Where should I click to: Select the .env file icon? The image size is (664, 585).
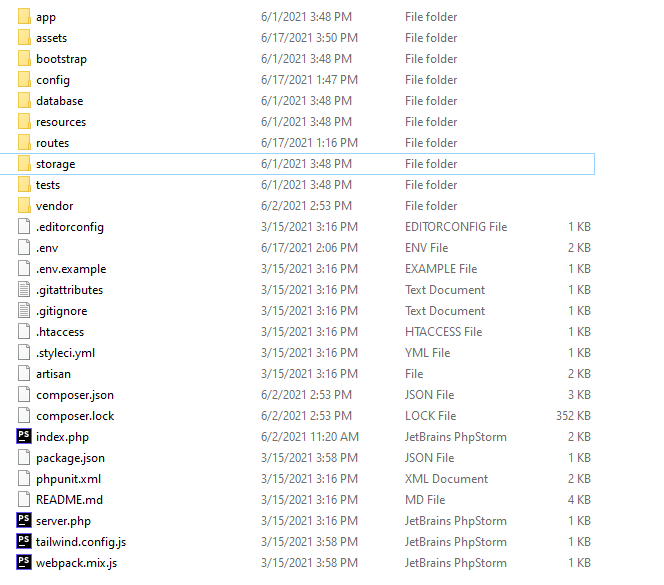(x=24, y=248)
